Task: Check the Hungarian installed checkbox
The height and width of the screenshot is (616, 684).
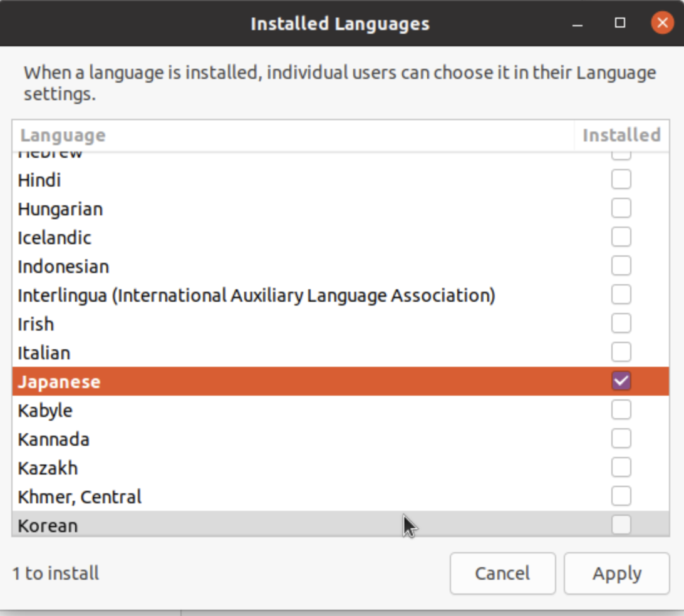Action: (621, 208)
